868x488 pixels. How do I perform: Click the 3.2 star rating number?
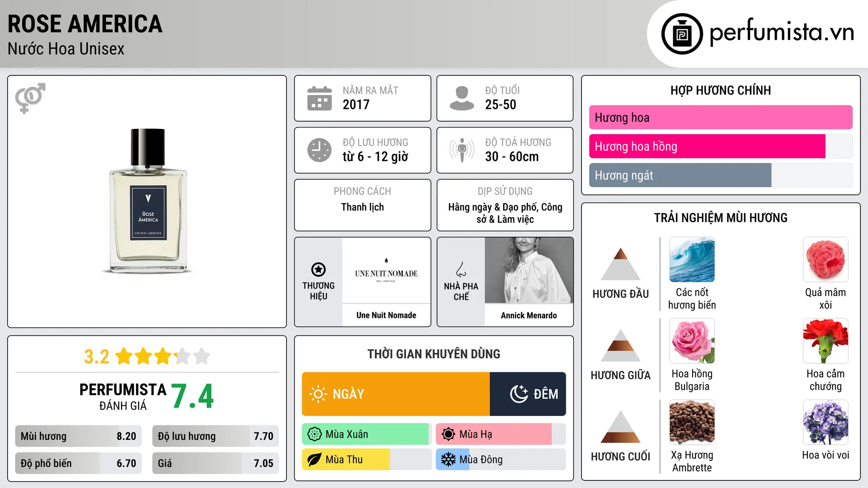97,357
